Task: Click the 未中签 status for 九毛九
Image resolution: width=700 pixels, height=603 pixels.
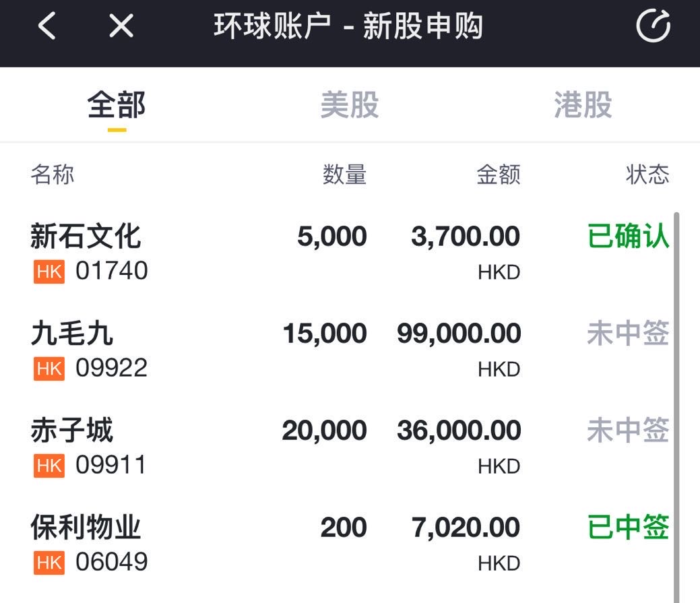Action: [x=628, y=333]
